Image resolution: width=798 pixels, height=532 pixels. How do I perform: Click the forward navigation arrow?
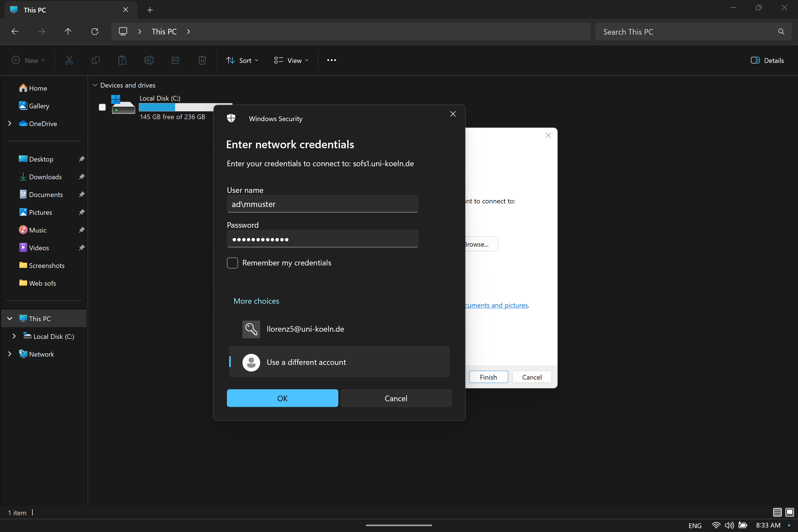pos(41,32)
